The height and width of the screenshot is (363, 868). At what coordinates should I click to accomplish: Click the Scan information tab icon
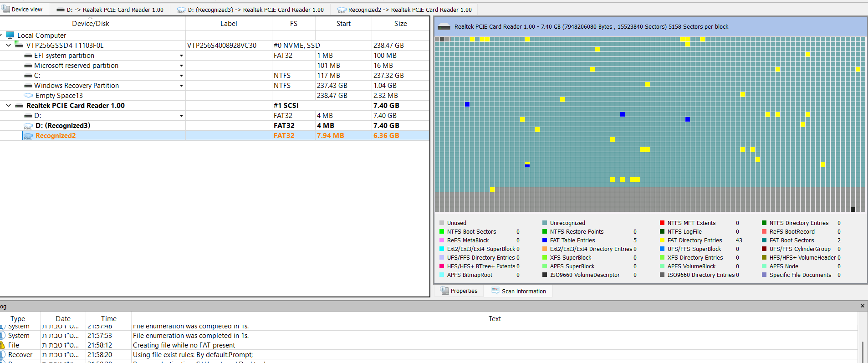pos(495,290)
